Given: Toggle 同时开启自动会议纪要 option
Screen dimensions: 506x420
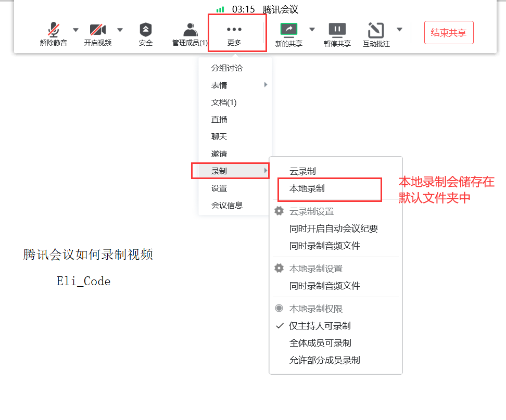Looking at the screenshot, I should [336, 228].
